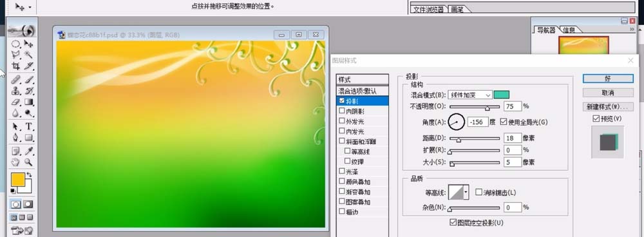Enable the 描边 style checkbox
This screenshot has height=237, width=644.
[x=342, y=211]
